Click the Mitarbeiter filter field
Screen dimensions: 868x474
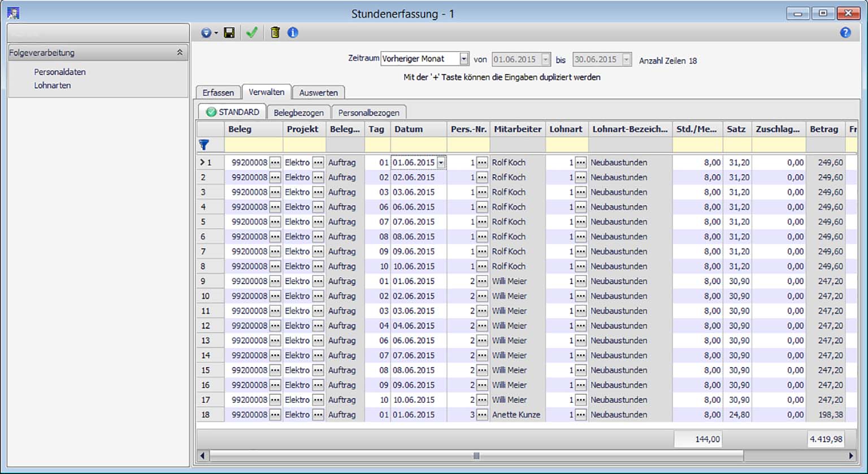pyautogui.click(x=517, y=145)
